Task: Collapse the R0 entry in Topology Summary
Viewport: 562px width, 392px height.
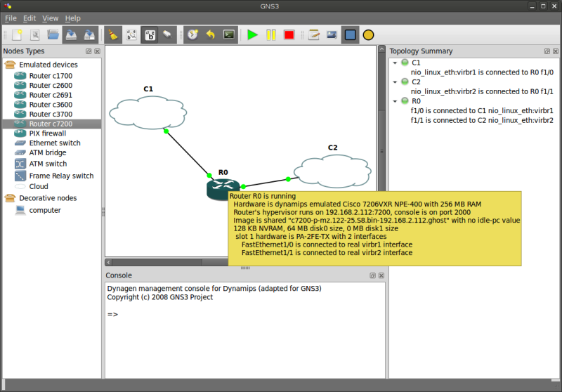Action: click(395, 101)
